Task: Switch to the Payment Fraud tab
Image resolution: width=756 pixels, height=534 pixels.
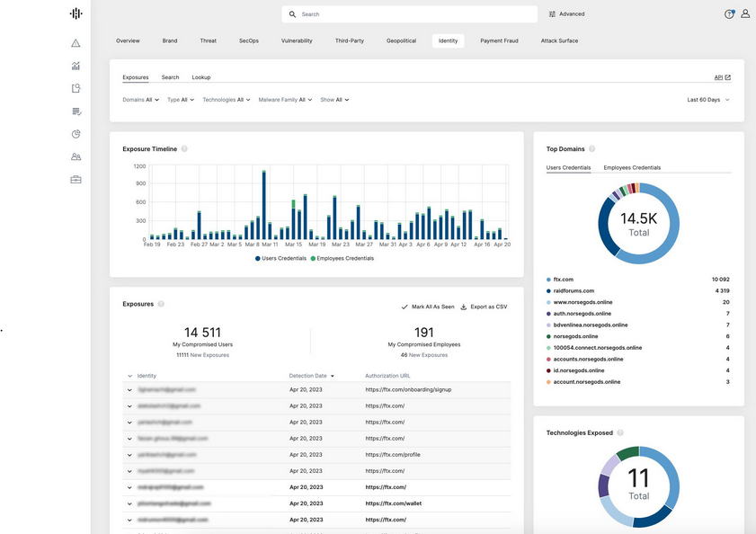Action: (x=499, y=41)
